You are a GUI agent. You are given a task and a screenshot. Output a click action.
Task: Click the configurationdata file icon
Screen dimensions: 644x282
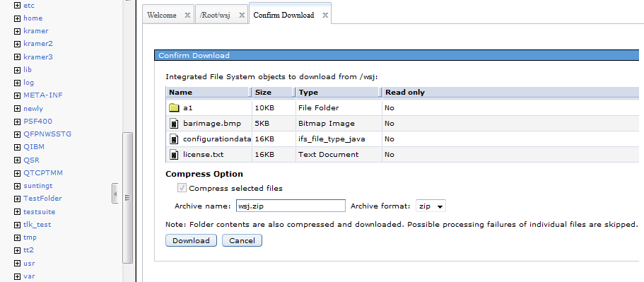click(175, 139)
